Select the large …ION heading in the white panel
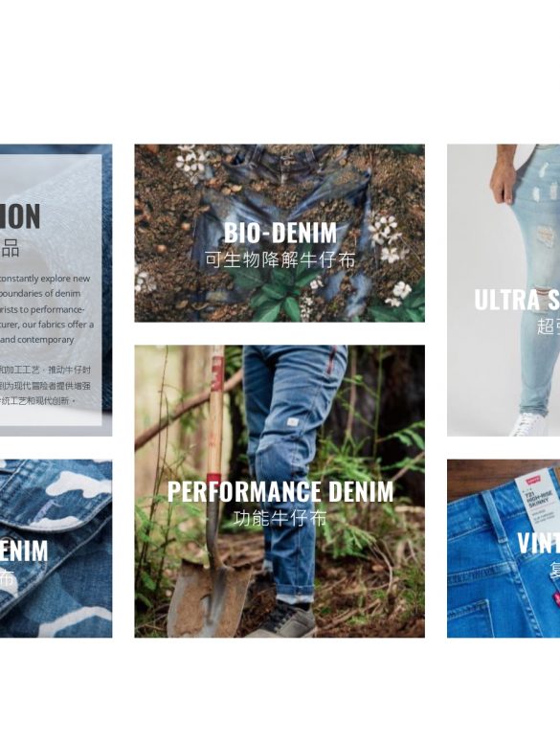This screenshot has height=742, width=560. [x=20, y=216]
